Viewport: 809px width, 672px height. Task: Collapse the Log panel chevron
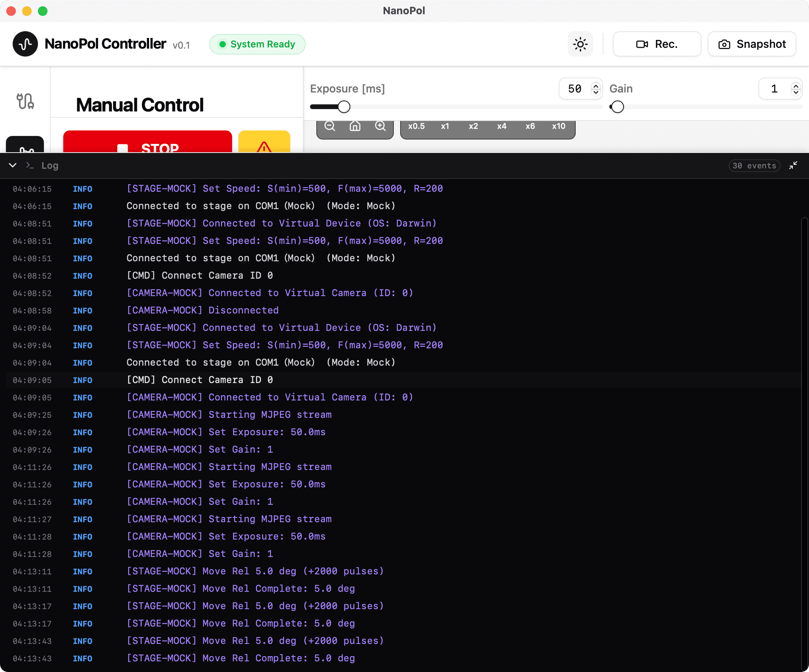click(13, 165)
